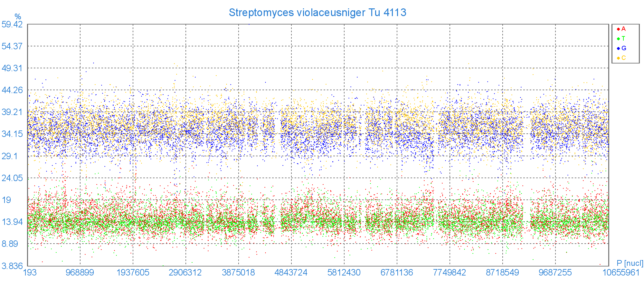The height and width of the screenshot is (290, 644).
Task: Click x-axis position 4843724
Action: [291, 273]
